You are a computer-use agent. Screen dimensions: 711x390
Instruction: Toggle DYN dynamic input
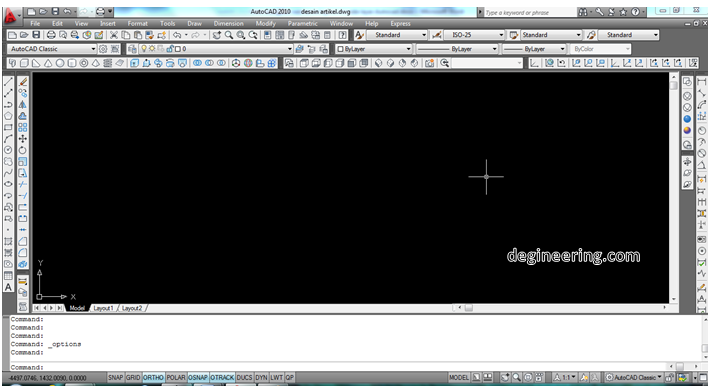261,377
